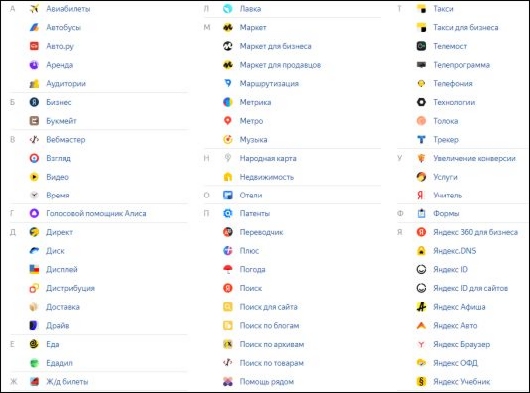Click the Яндекс Афиша icon
530x393 pixels.
[x=421, y=307]
